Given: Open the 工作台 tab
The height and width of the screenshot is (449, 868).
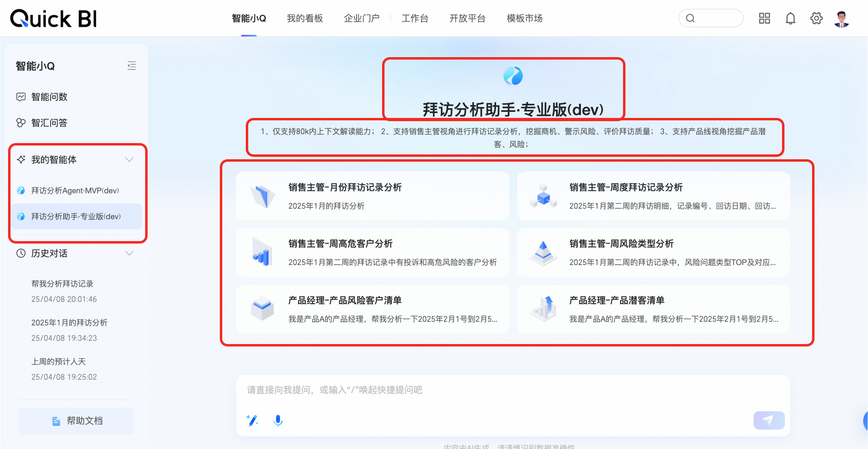Looking at the screenshot, I should coord(415,18).
